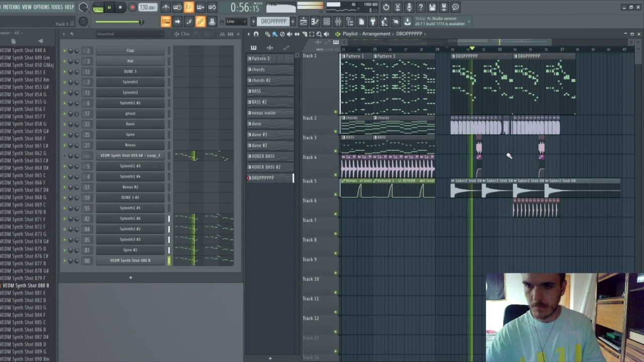Click Playlist - Arrangement title text
This screenshot has height=362, width=644.
(366, 34)
